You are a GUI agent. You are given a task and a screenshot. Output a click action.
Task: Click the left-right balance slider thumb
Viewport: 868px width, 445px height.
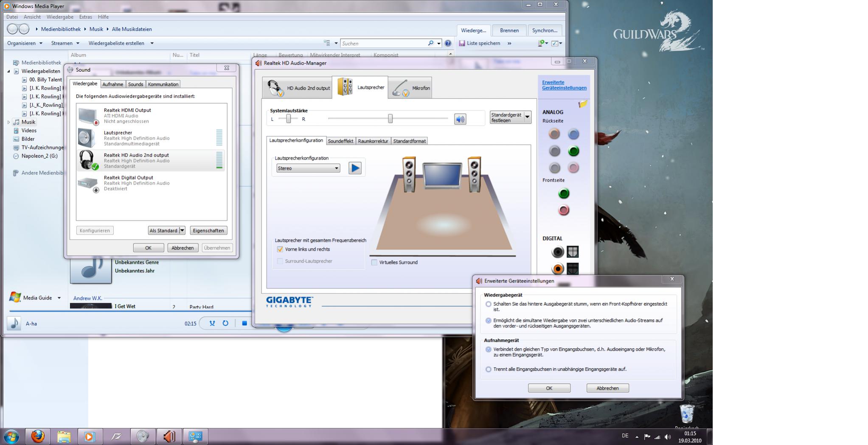pyautogui.click(x=289, y=119)
